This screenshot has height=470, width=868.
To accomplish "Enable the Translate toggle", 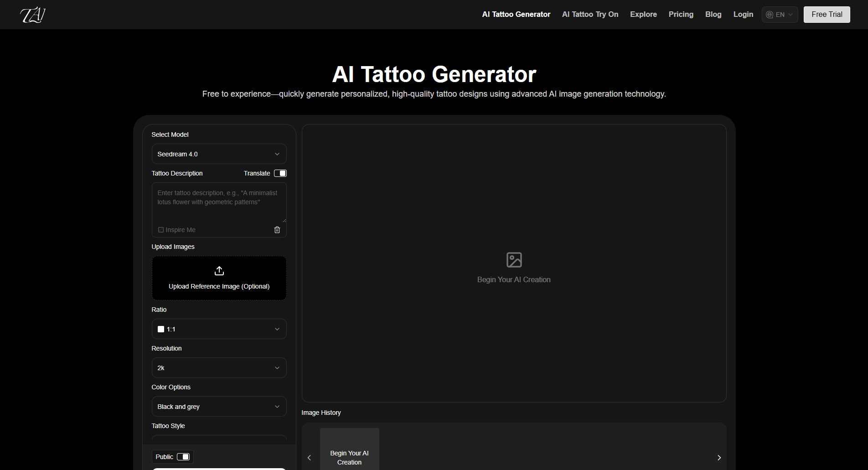I will point(281,173).
